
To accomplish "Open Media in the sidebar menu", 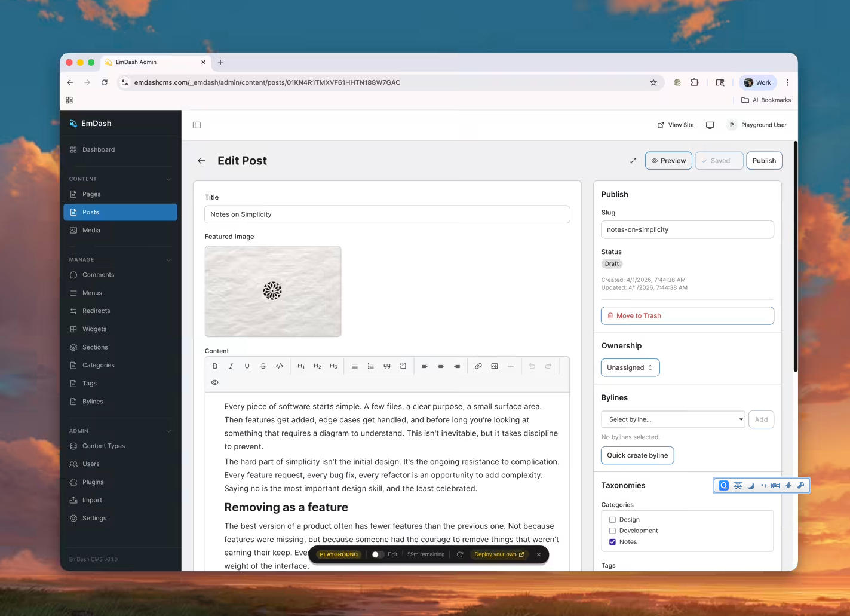I will click(x=91, y=230).
